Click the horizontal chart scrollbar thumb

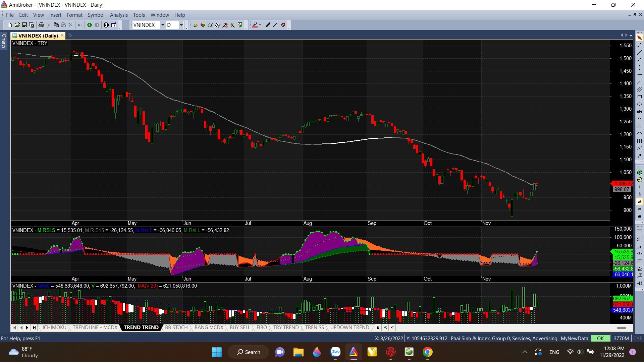tap(622, 328)
